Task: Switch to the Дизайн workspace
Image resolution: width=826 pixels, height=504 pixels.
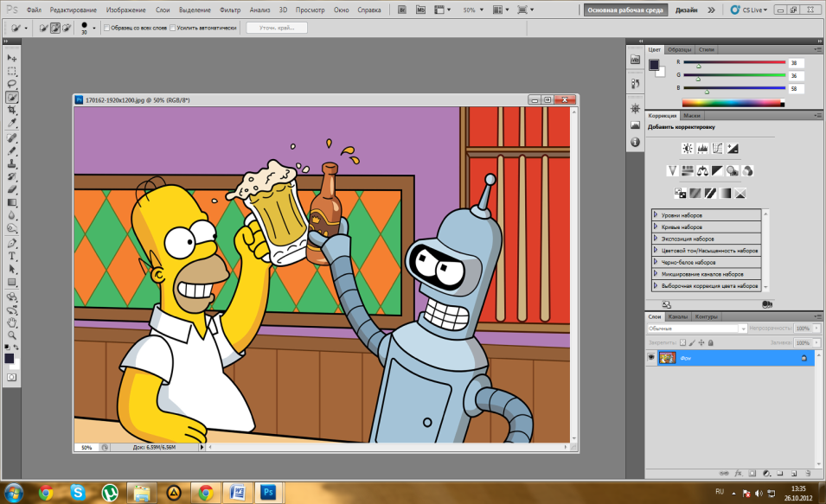Action: point(687,10)
